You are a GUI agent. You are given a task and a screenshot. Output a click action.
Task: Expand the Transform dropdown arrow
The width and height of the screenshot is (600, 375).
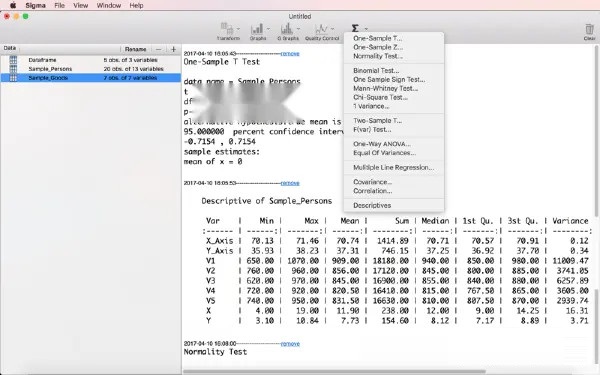pyautogui.click(x=238, y=29)
